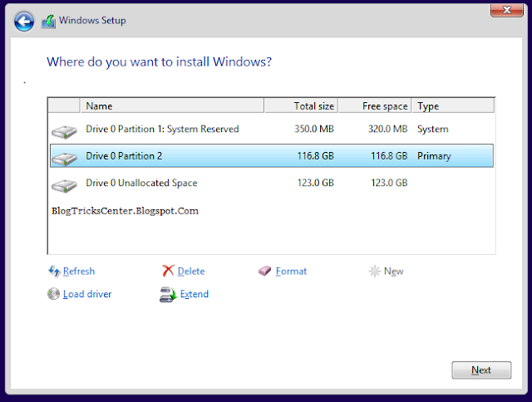Viewport: 532px width, 402px height.
Task: Click the red X Delete icon
Action: pyautogui.click(x=168, y=271)
